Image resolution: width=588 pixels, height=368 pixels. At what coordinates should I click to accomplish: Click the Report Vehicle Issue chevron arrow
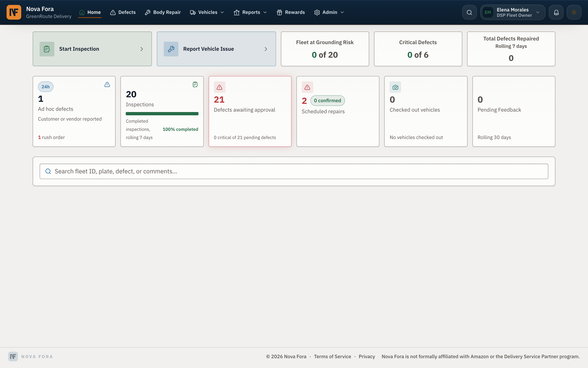[266, 49]
